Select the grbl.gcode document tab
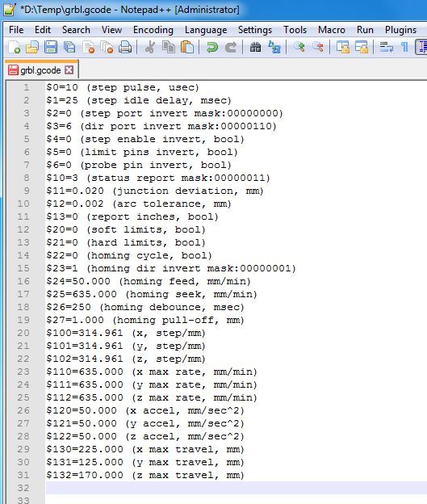Viewport: 427px width, 504px height. click(x=41, y=69)
